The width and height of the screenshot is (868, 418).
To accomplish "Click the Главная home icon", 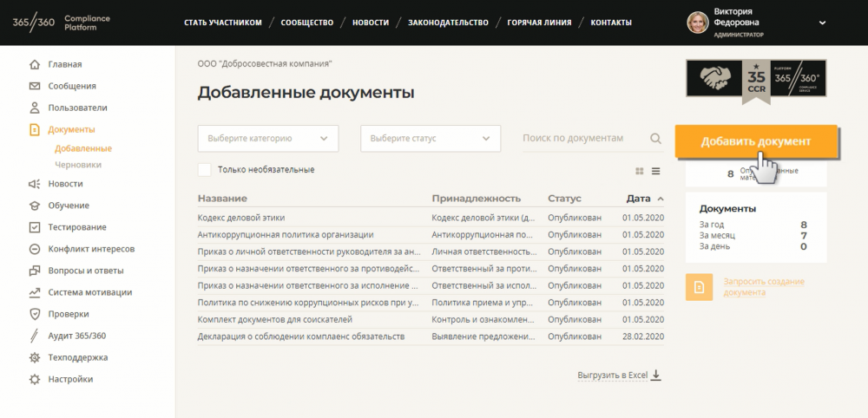I will (x=35, y=65).
